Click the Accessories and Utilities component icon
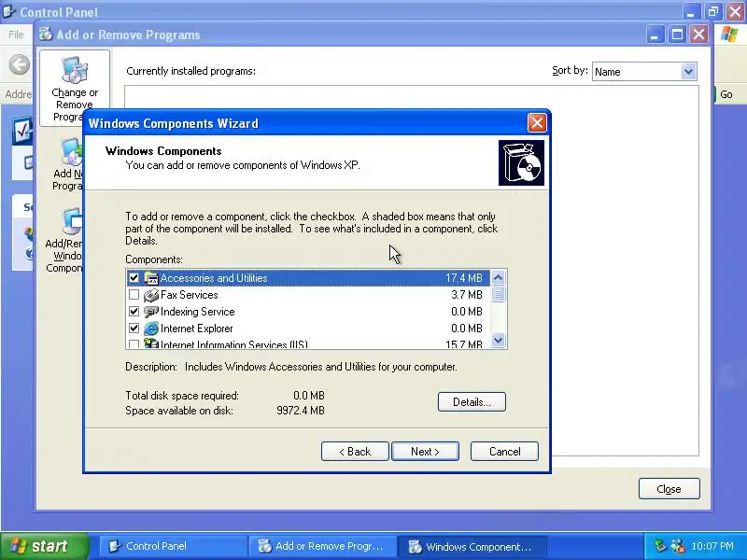 [x=151, y=278]
